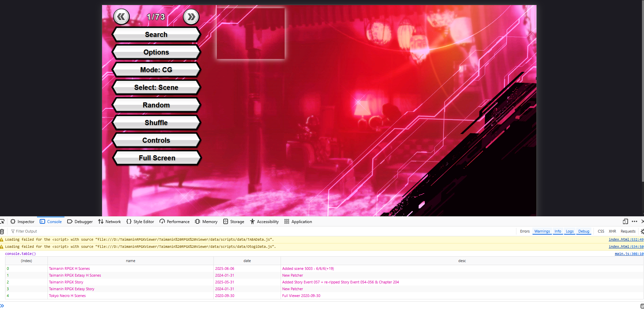
Task: Sort table by desc column header
Action: coord(462,261)
